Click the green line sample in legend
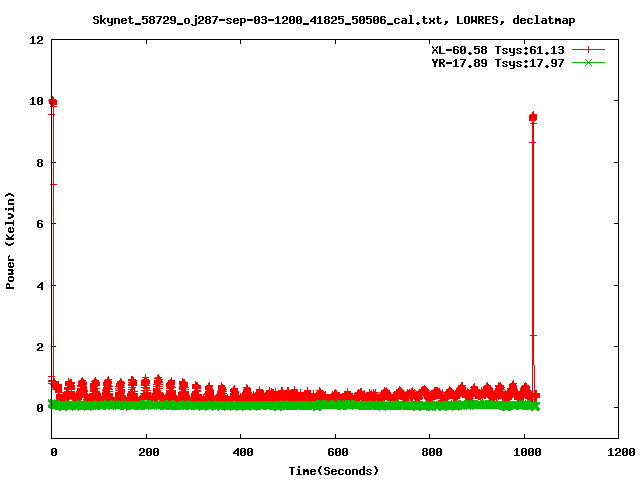Viewport: 640px width, 480px height. (x=588, y=63)
